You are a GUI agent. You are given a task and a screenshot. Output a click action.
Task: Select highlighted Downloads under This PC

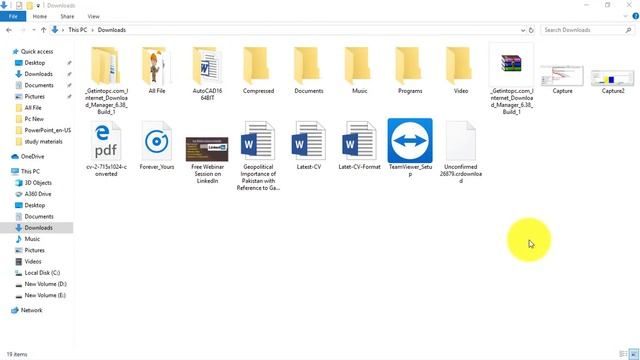[x=37, y=228]
